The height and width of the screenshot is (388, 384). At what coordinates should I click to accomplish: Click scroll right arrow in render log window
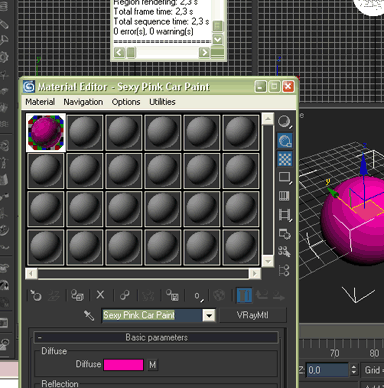coord(204,52)
